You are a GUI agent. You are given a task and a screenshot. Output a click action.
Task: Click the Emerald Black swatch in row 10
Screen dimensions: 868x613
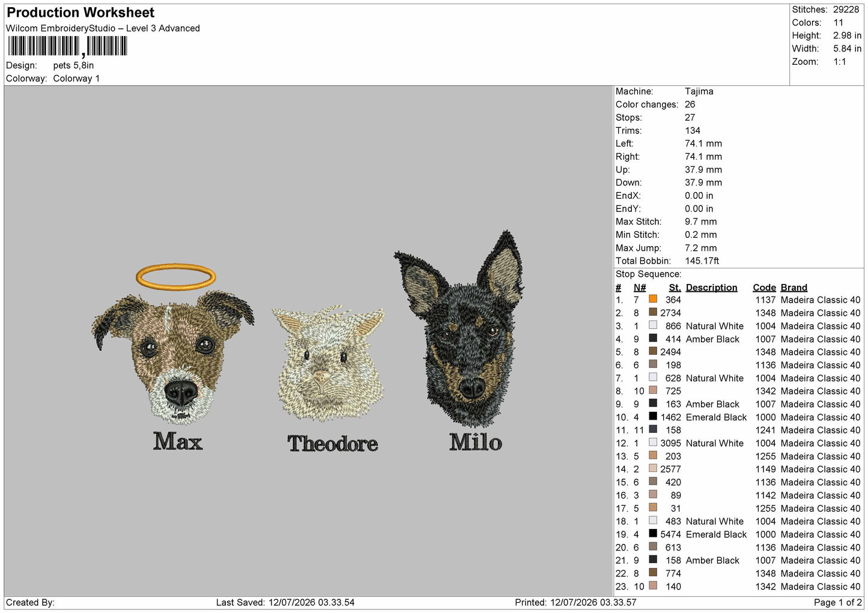653,416
